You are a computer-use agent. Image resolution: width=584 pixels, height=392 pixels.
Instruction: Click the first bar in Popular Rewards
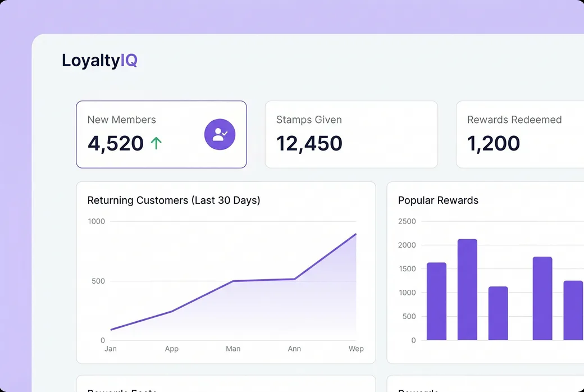point(436,302)
